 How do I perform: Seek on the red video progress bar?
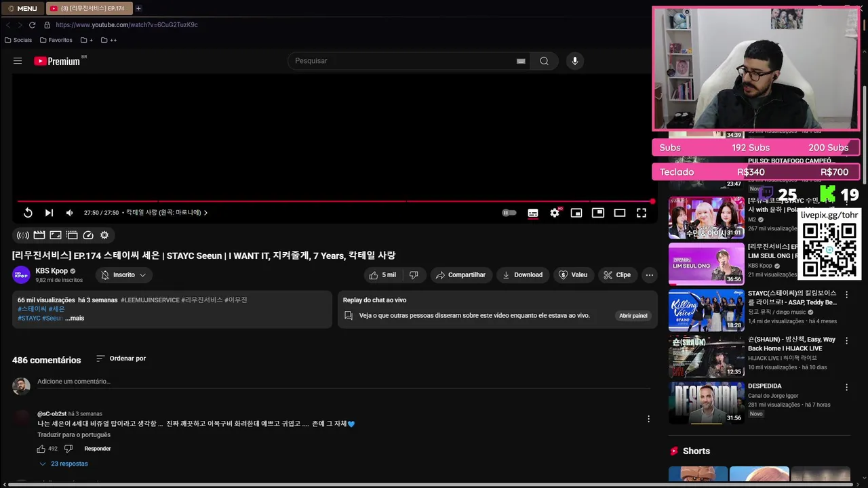tap(335, 201)
